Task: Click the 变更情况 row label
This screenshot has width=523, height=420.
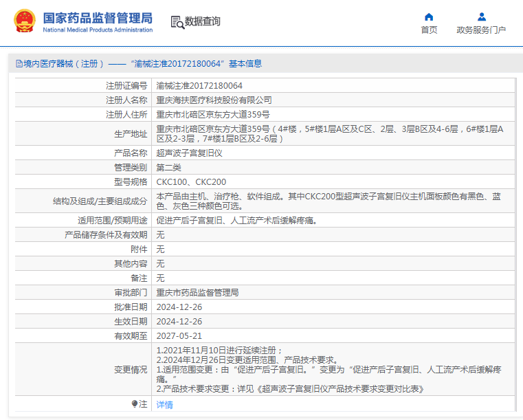Action: click(131, 370)
